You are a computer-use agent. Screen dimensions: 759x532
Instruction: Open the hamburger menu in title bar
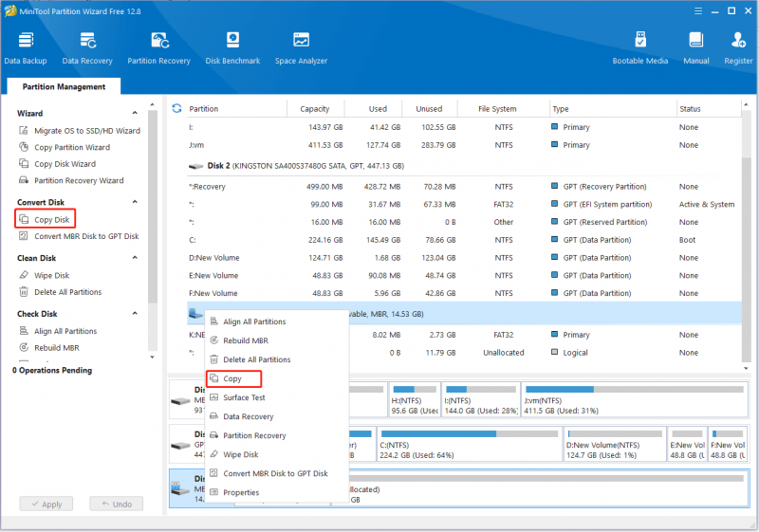698,10
